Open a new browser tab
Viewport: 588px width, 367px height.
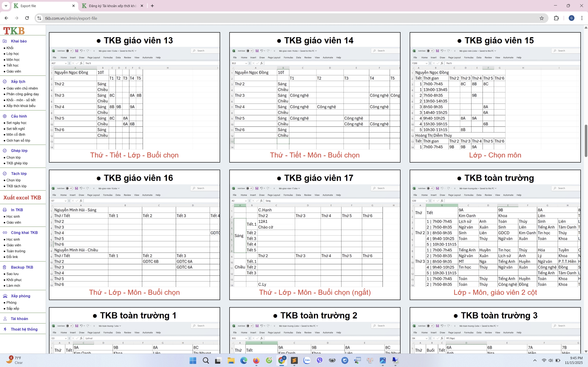pyautogui.click(x=152, y=6)
